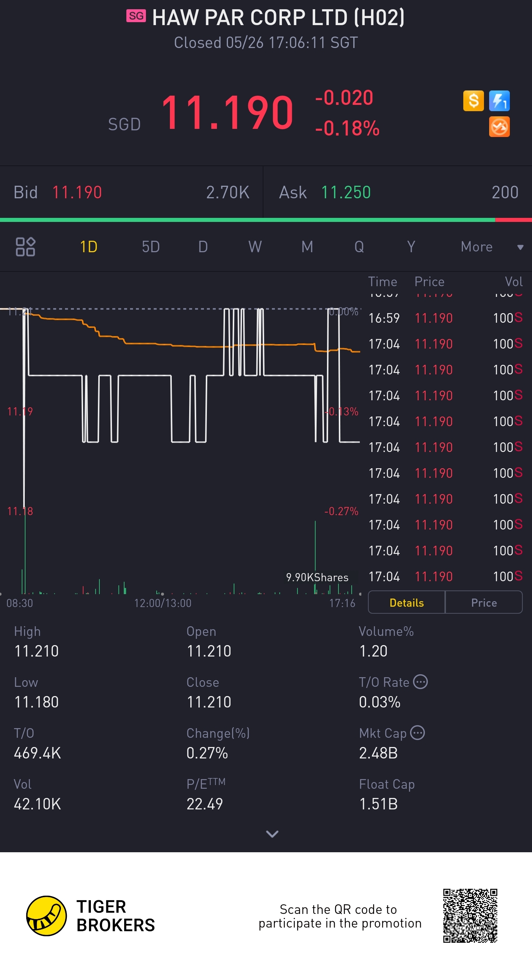Tap the Mkt Cap value 2.48B
The width and height of the screenshot is (532, 980).
coord(379,753)
